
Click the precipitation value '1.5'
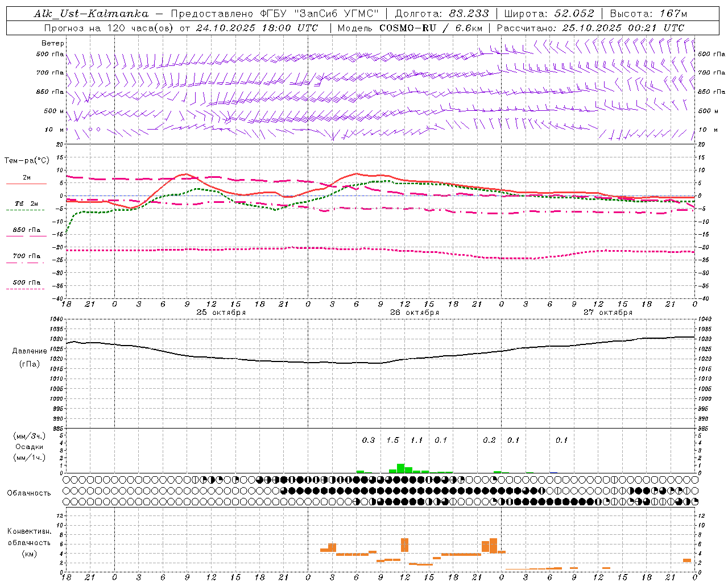[392, 440]
